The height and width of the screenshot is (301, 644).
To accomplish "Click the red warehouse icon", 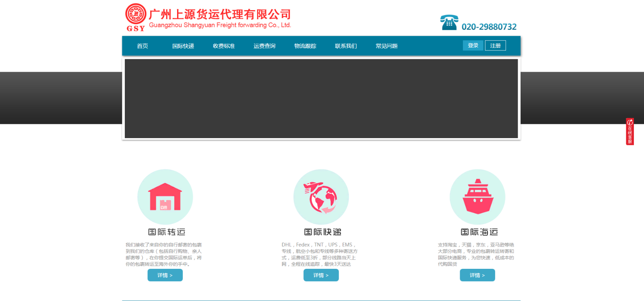I will click(165, 197).
